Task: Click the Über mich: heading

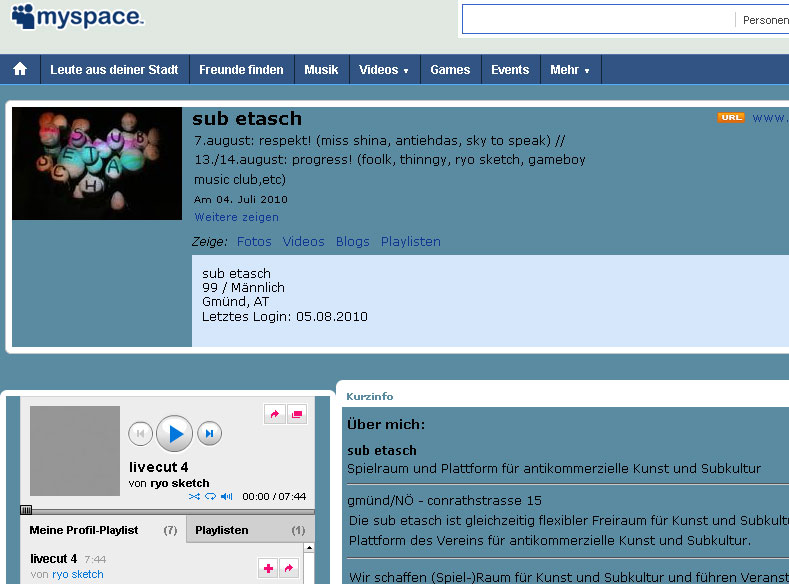Action: pos(386,425)
